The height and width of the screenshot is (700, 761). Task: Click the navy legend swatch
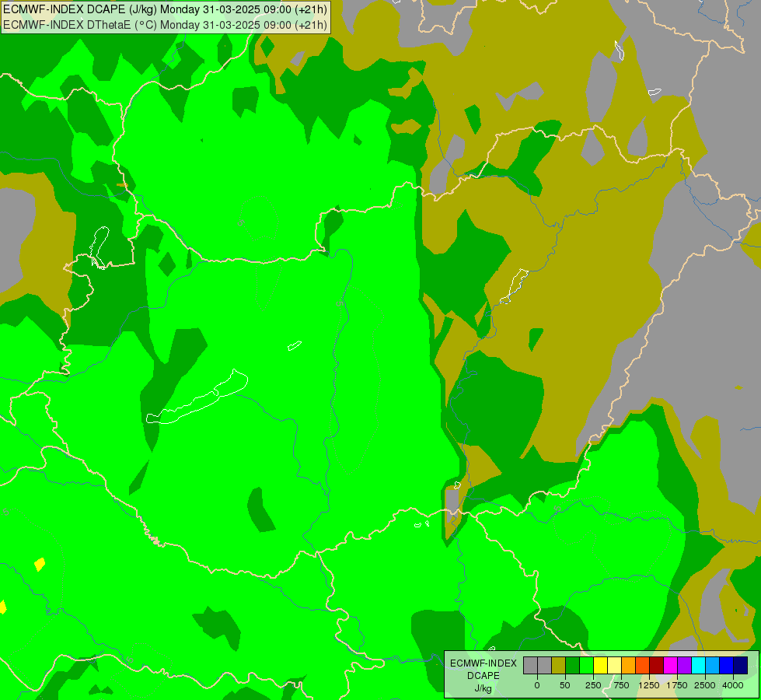pos(741,666)
